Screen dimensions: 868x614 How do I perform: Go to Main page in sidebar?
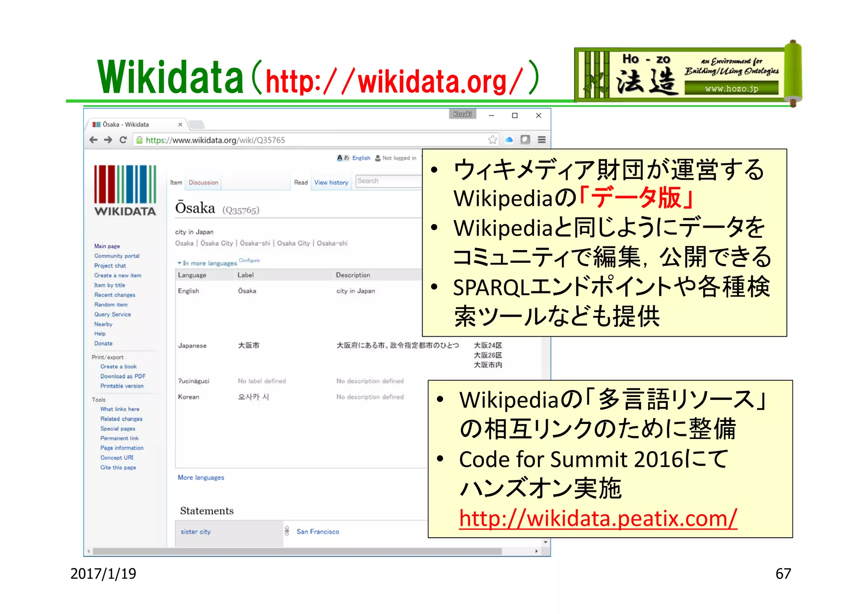coord(107,246)
